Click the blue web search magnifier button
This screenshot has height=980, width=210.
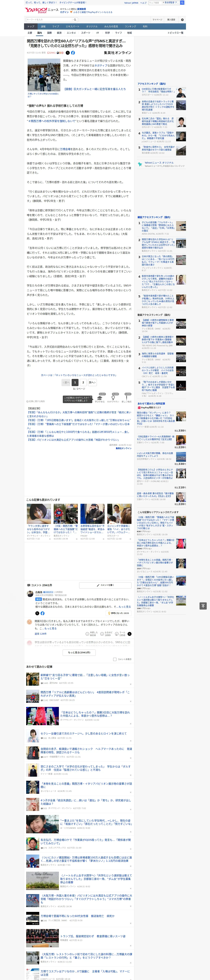click(182, 3)
